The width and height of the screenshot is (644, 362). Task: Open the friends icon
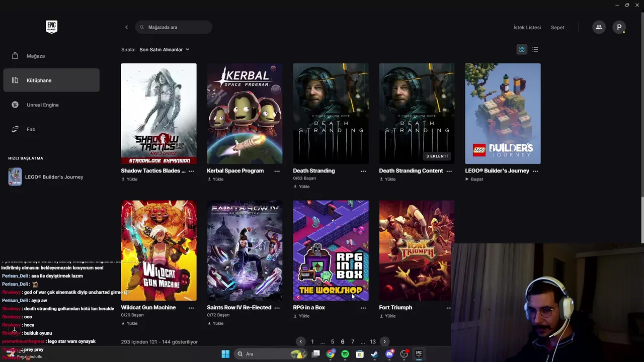tap(599, 27)
